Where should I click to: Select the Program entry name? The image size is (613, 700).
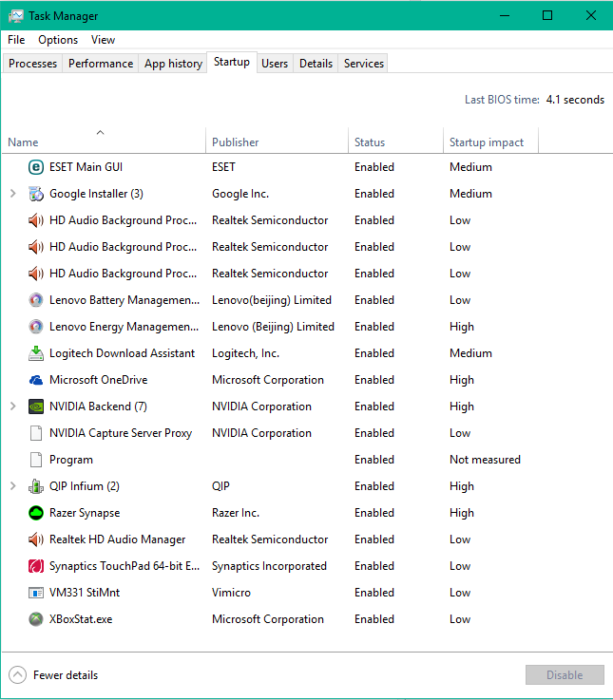[x=71, y=460]
